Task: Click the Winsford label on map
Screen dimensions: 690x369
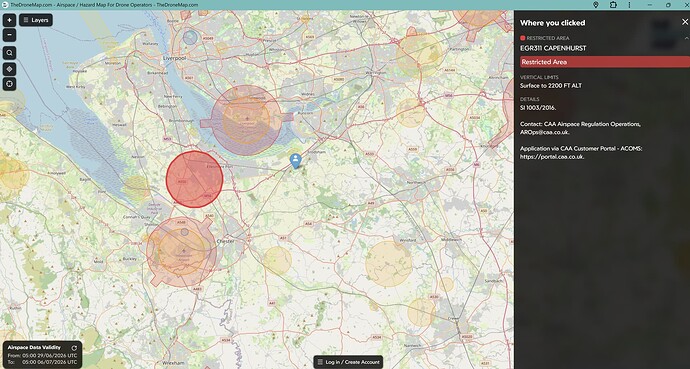Action: [x=408, y=240]
